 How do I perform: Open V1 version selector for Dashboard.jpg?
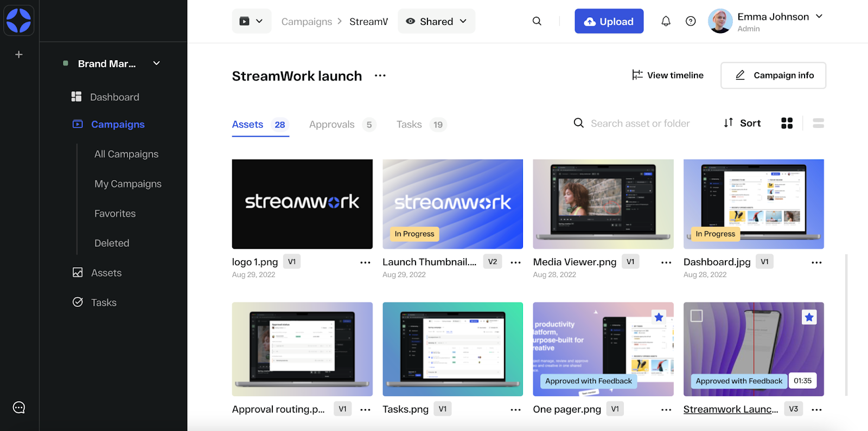[764, 262]
